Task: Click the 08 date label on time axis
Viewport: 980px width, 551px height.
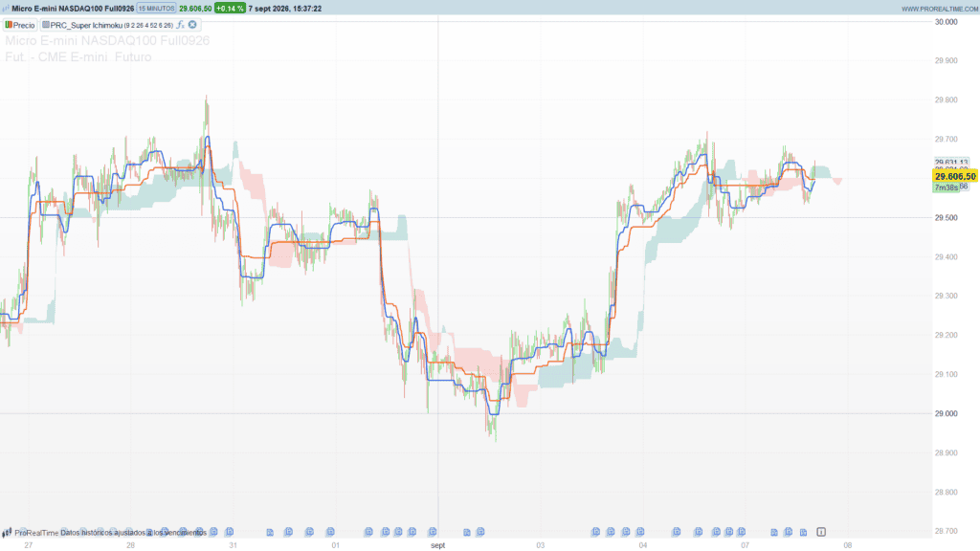Action: click(848, 545)
